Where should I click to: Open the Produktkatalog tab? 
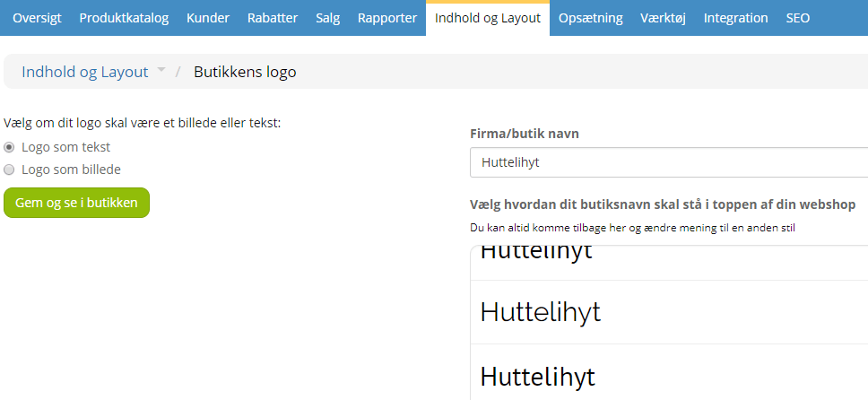click(124, 18)
